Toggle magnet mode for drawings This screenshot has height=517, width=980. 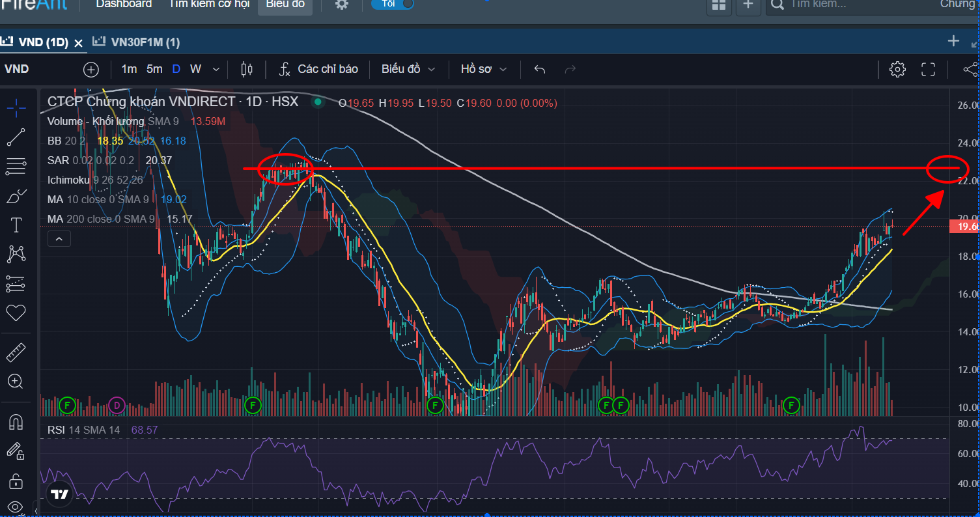click(16, 422)
